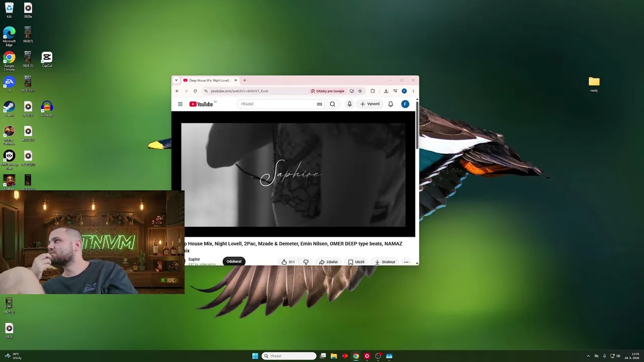The image size is (644, 362).
Task: Select the Google Chrome desktop shortcut
Action: pyautogui.click(x=9, y=61)
